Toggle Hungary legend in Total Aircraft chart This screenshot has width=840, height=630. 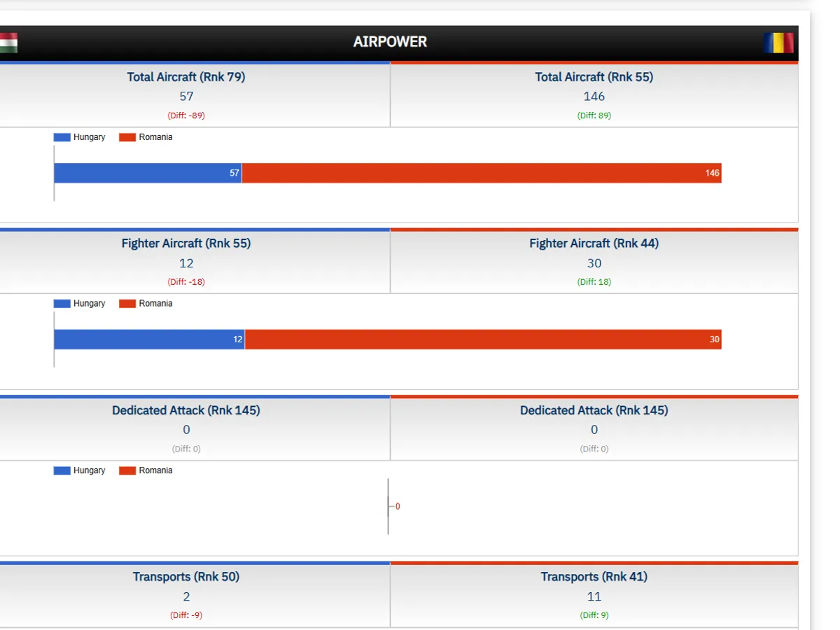(x=79, y=137)
